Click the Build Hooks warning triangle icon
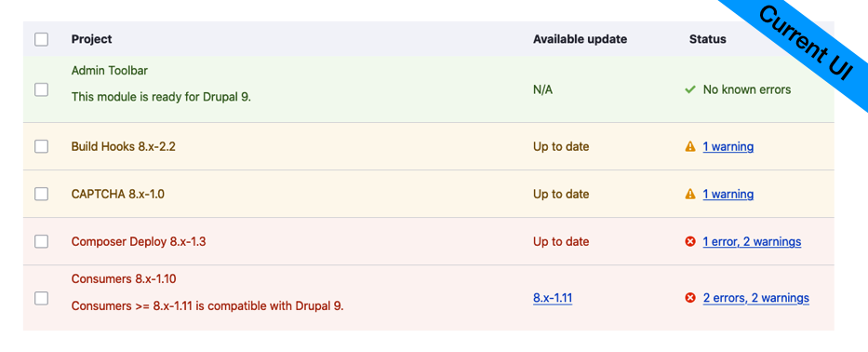The width and height of the screenshot is (868, 352). coord(689,146)
